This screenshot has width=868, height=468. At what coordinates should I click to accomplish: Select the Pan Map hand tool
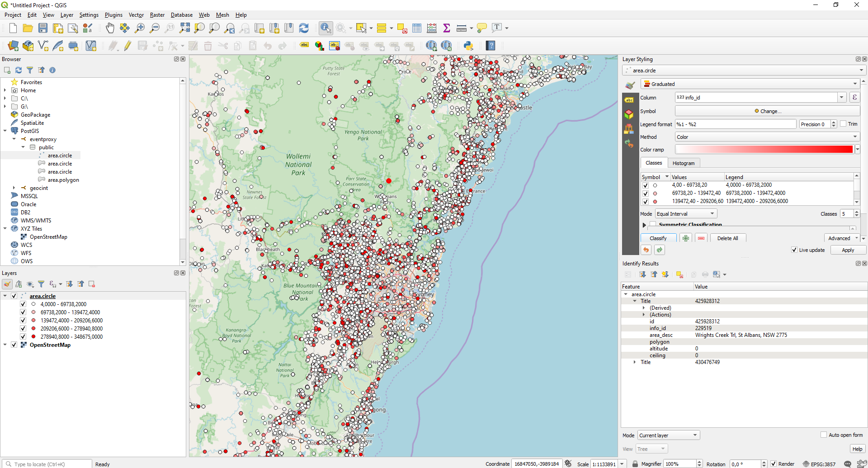pyautogui.click(x=110, y=28)
